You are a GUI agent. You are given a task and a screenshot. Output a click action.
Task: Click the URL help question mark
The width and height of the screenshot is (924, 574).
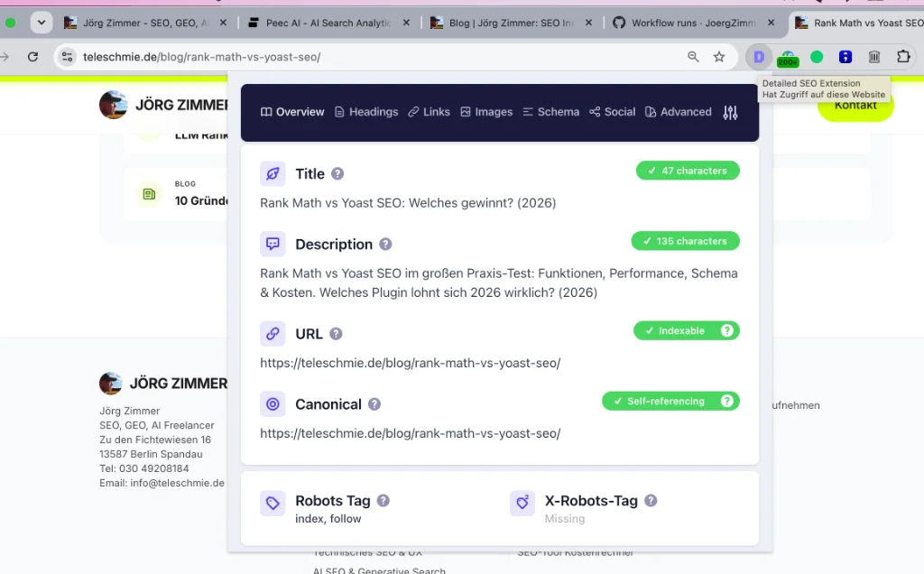pos(336,334)
